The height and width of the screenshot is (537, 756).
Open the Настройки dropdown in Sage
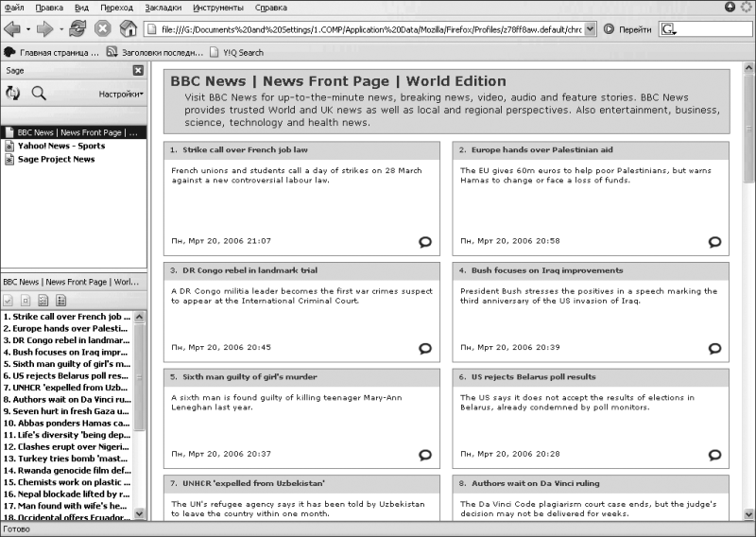[121, 94]
